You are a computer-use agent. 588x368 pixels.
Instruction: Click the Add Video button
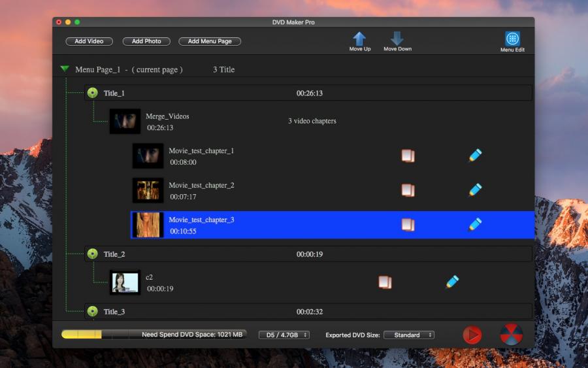pos(90,41)
